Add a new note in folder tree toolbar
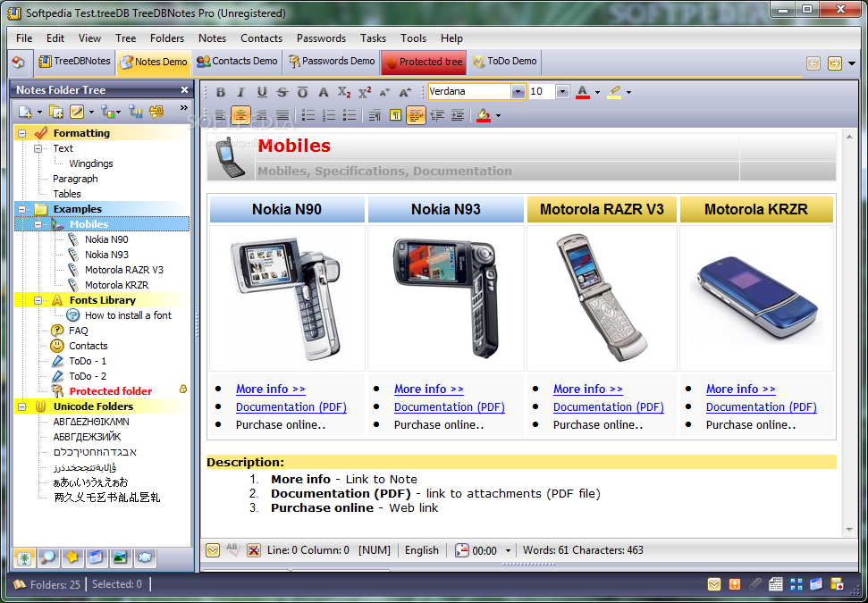Viewport: 868px width, 603px height. point(25,112)
